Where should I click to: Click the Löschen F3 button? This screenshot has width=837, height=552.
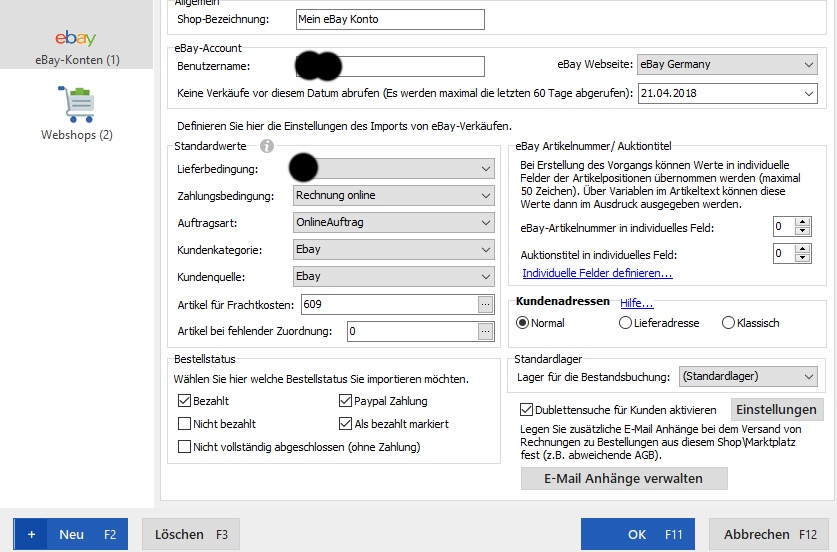pyautogui.click(x=191, y=534)
